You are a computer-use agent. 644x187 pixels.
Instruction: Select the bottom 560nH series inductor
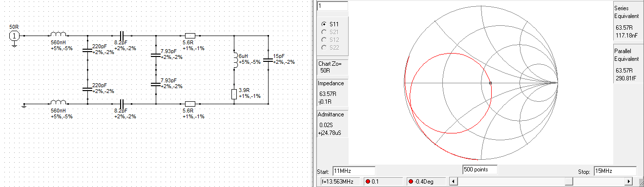[58, 103]
